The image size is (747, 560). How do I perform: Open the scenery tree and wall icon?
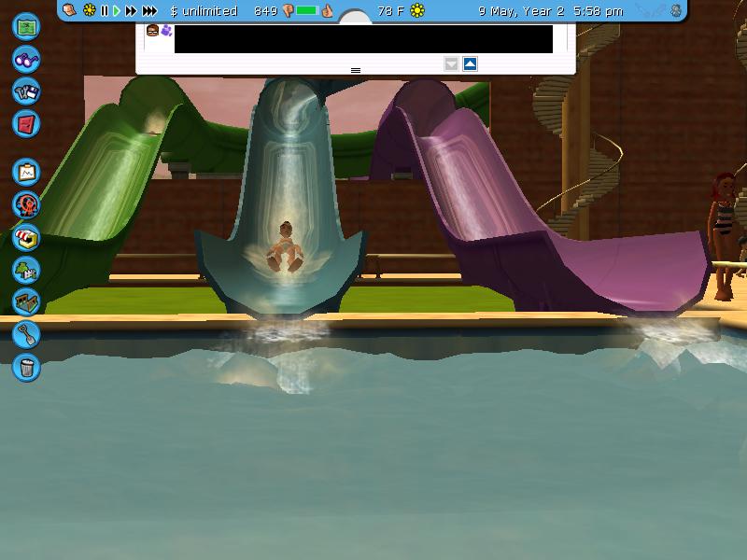coord(26,270)
